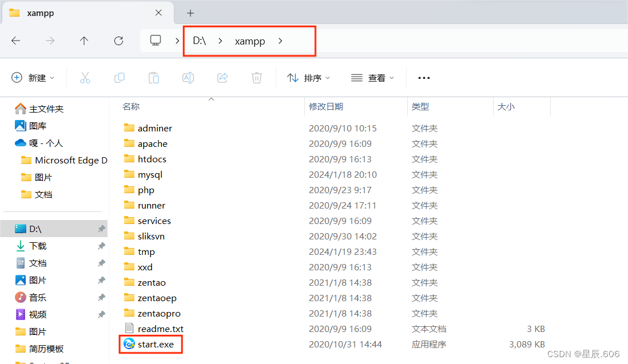Select the zentaoep folder
628x364 pixels.
tap(150, 298)
